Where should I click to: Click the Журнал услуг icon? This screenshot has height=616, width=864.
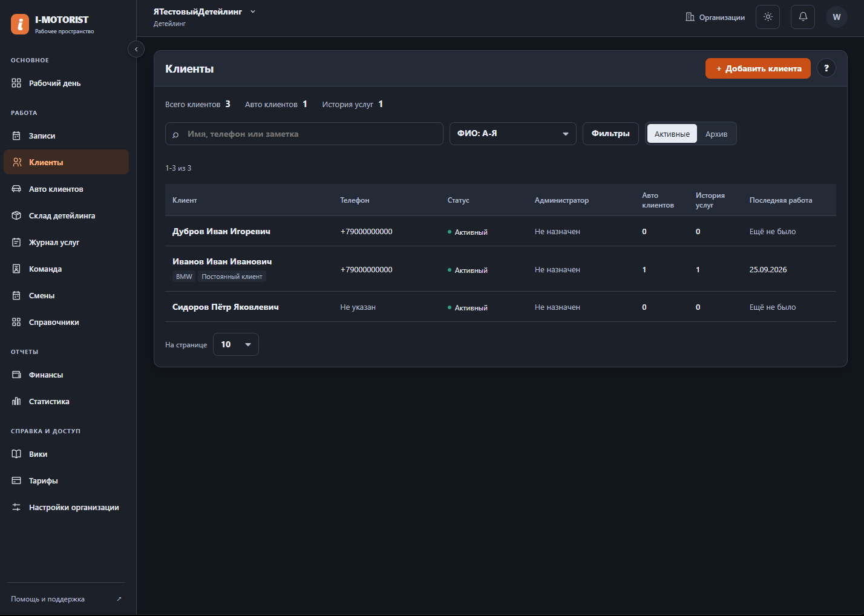pyautogui.click(x=16, y=242)
